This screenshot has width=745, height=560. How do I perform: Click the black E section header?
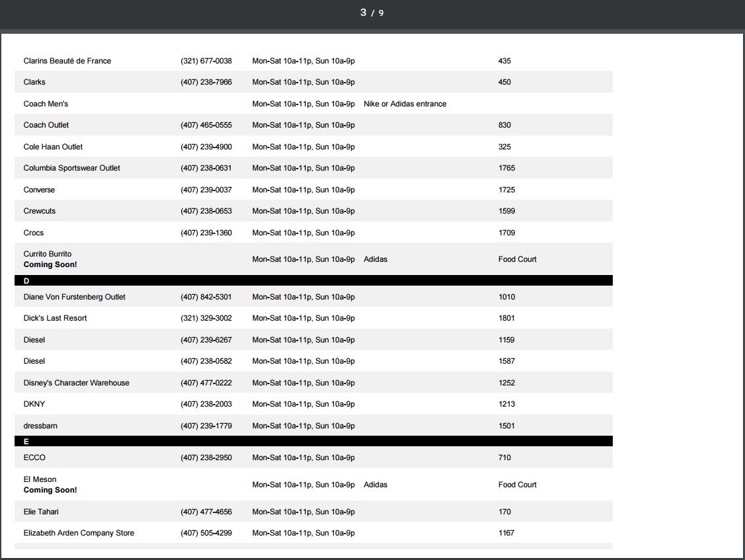313,442
